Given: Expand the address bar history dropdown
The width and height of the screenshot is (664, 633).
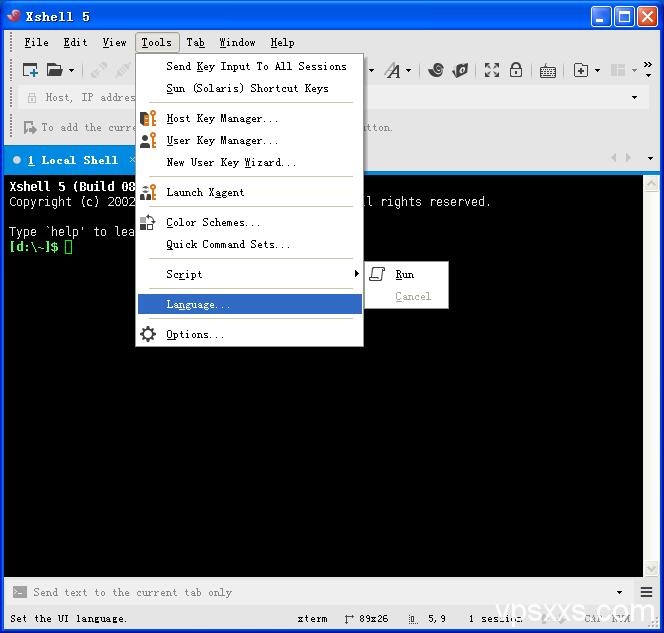Looking at the screenshot, I should 634,97.
